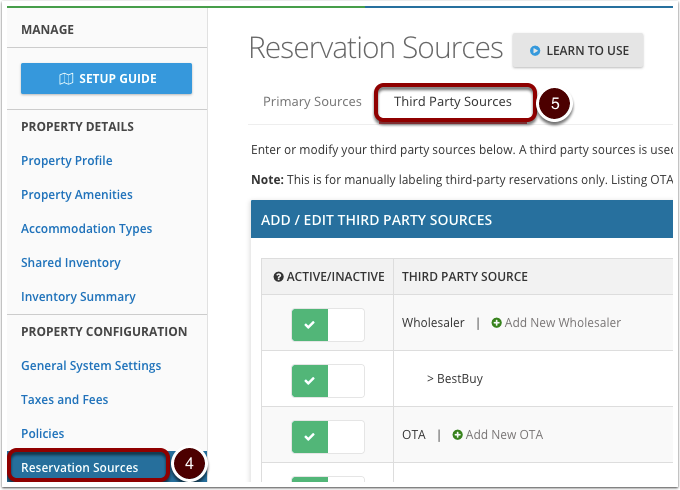Screen dimensions: 680x490
Task: Click the Wholesaler source name
Action: point(433,323)
